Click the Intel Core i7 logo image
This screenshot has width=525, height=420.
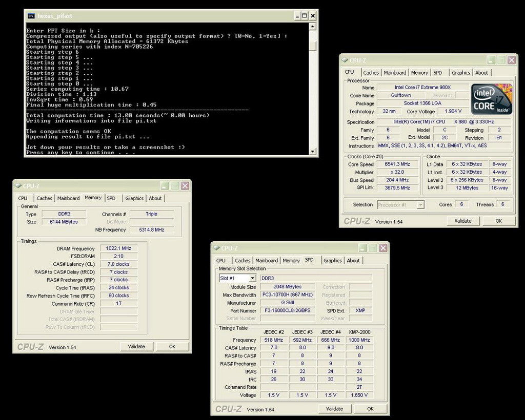[492, 99]
